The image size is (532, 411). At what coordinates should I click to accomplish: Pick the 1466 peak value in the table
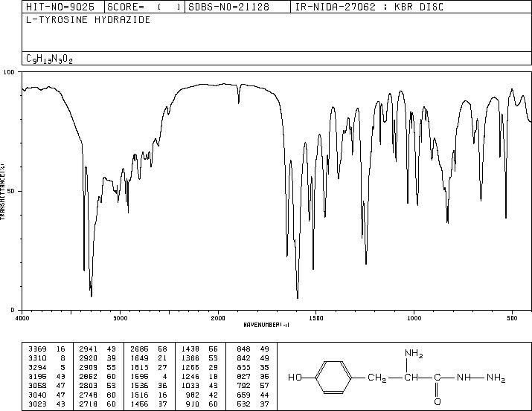139,404
